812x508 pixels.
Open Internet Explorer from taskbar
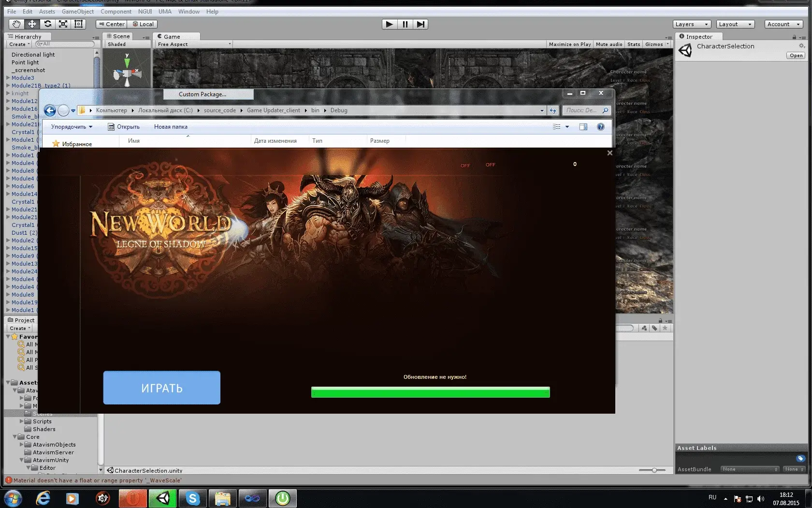pos(43,498)
